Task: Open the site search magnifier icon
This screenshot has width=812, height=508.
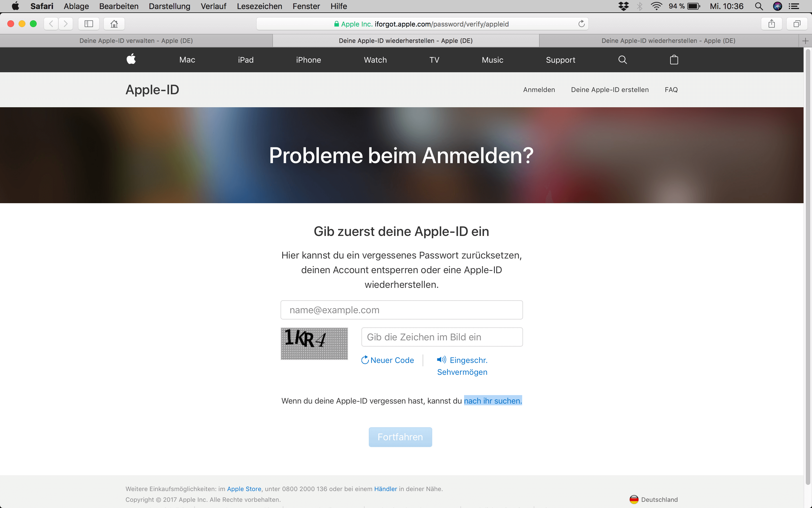Action: tap(623, 60)
